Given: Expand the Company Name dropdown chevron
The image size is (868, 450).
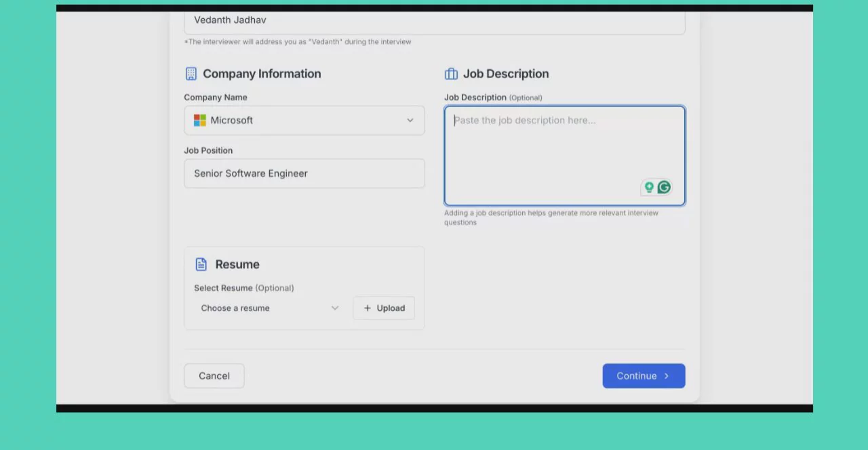Looking at the screenshot, I should (410, 120).
